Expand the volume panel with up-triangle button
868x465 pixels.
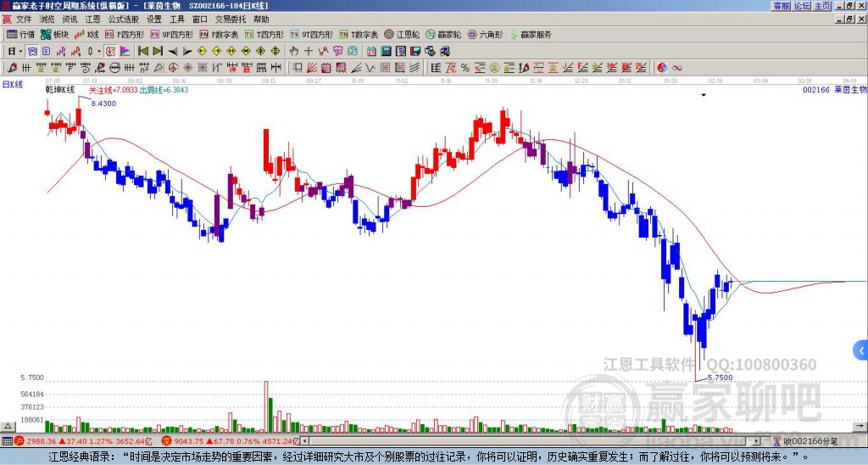point(8,426)
